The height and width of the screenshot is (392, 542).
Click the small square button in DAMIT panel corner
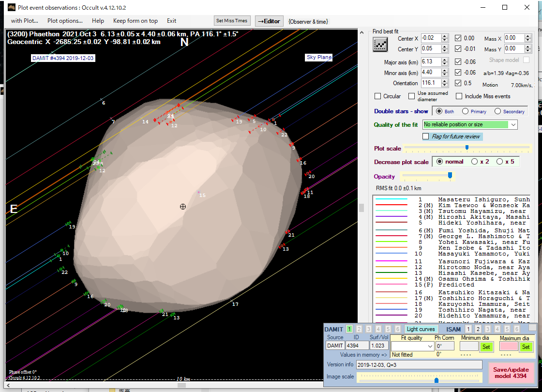tap(532, 328)
